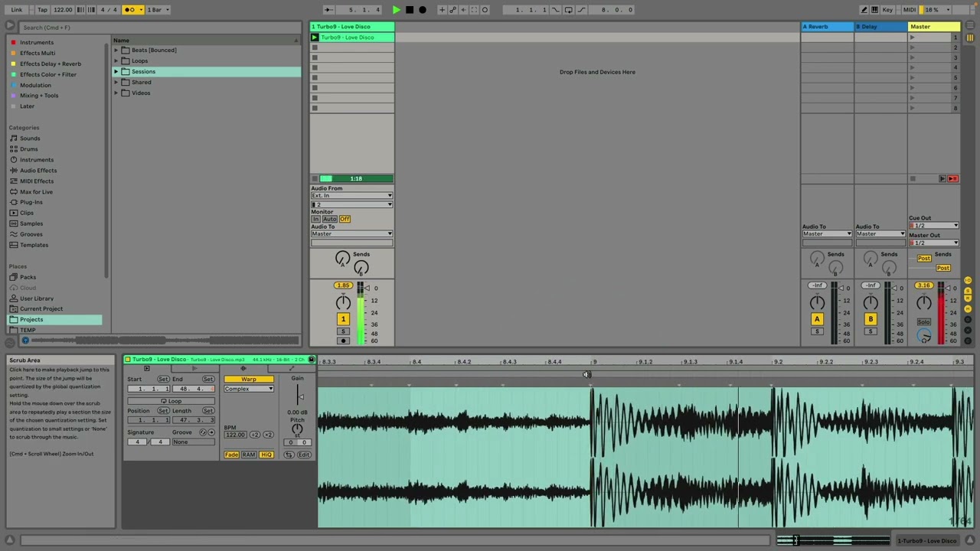Image resolution: width=980 pixels, height=551 pixels.
Task: Expand the Videos folder
Action: pyautogui.click(x=116, y=93)
